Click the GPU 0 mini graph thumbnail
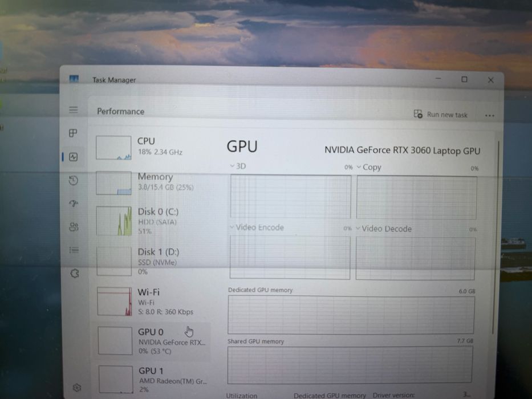Viewport: 532px width, 399px height. [115, 341]
